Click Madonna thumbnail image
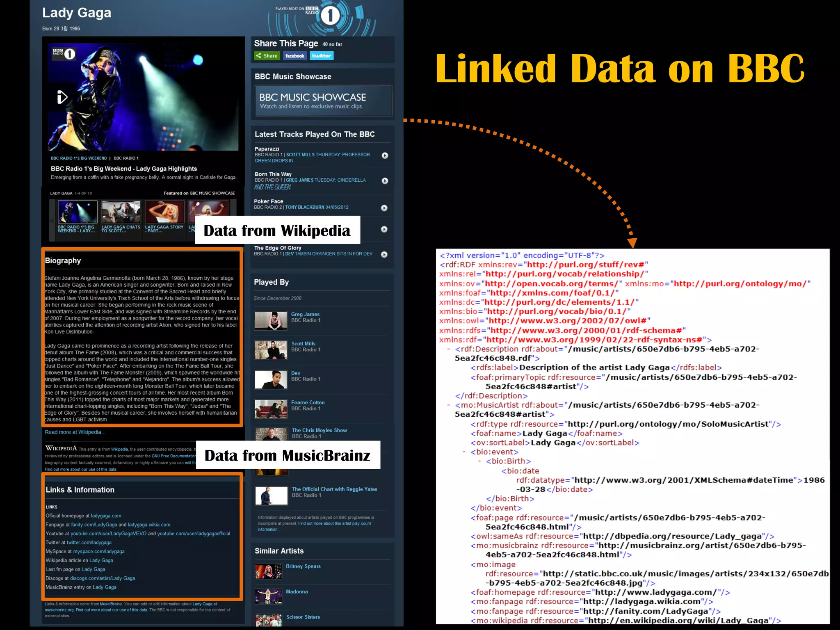The width and height of the screenshot is (840, 630). coord(269,597)
